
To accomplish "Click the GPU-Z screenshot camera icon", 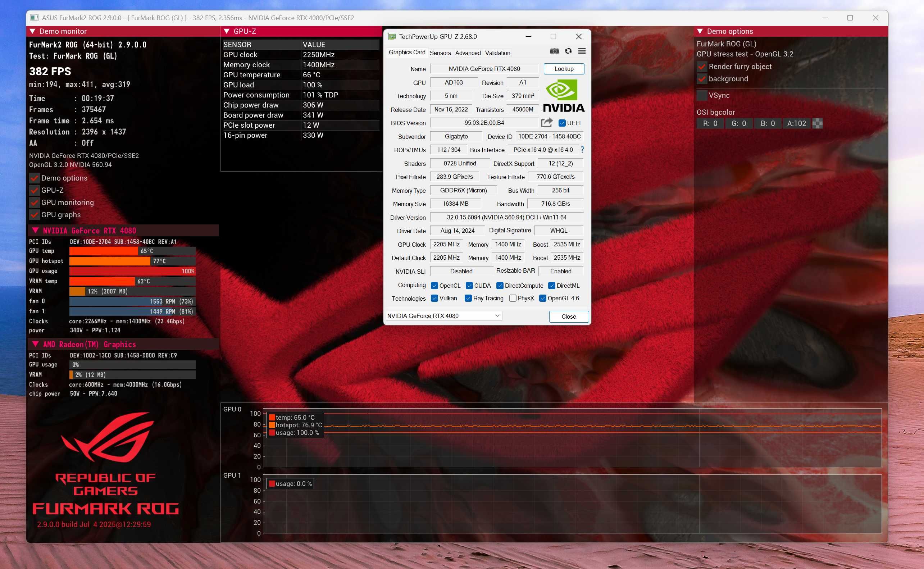I will point(554,51).
